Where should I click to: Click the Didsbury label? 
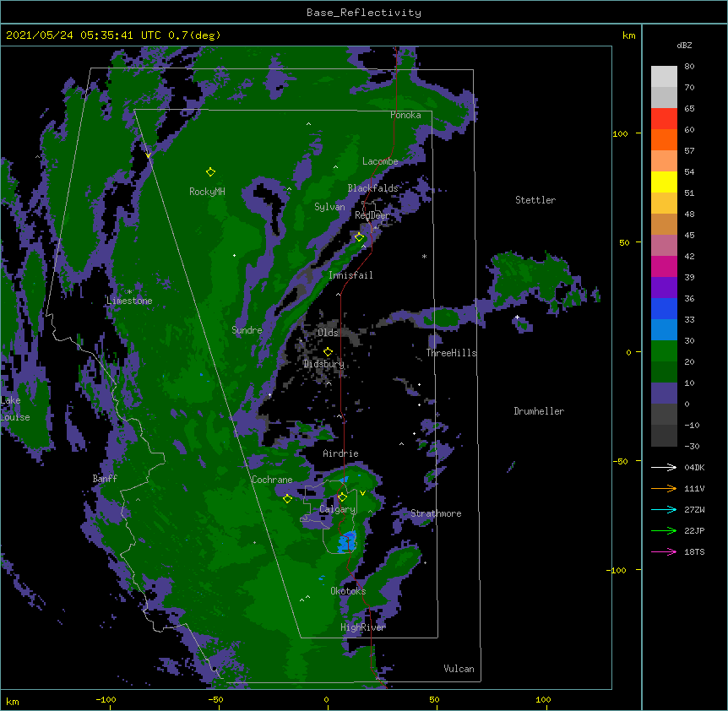[x=324, y=364]
